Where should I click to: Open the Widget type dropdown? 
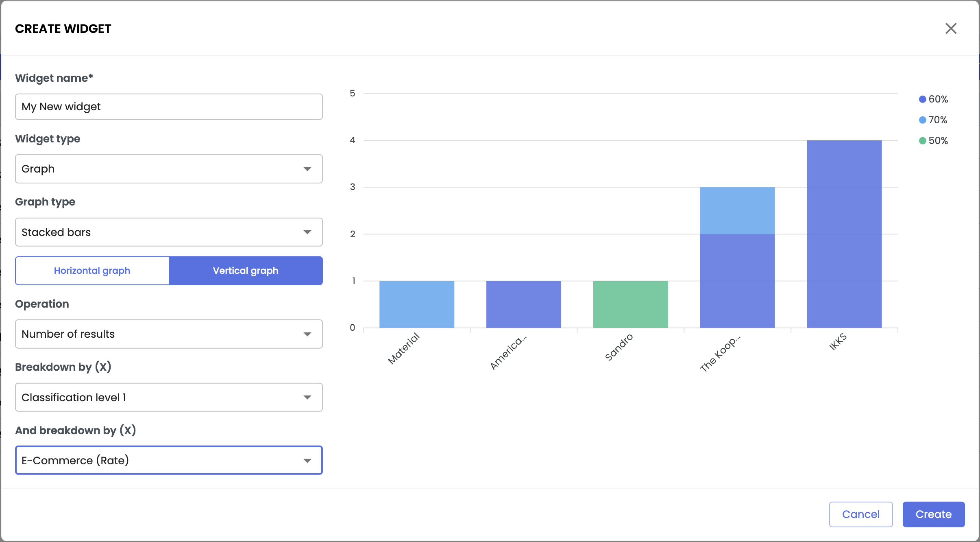169,169
